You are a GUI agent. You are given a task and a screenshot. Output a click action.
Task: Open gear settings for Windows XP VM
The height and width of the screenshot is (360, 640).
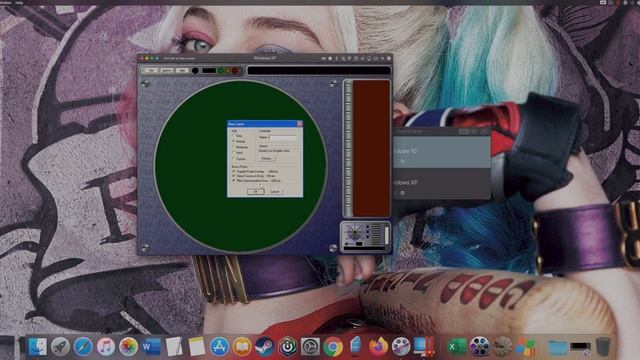(402, 193)
